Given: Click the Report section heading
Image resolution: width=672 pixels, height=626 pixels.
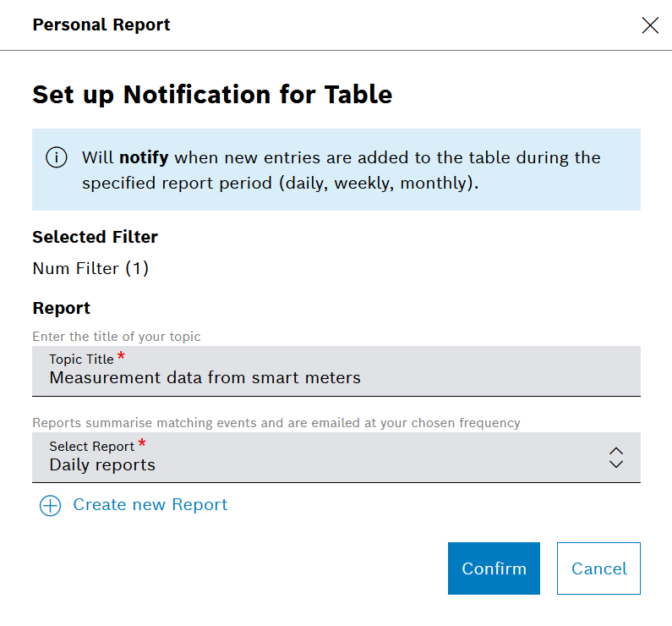Looking at the screenshot, I should (61, 308).
